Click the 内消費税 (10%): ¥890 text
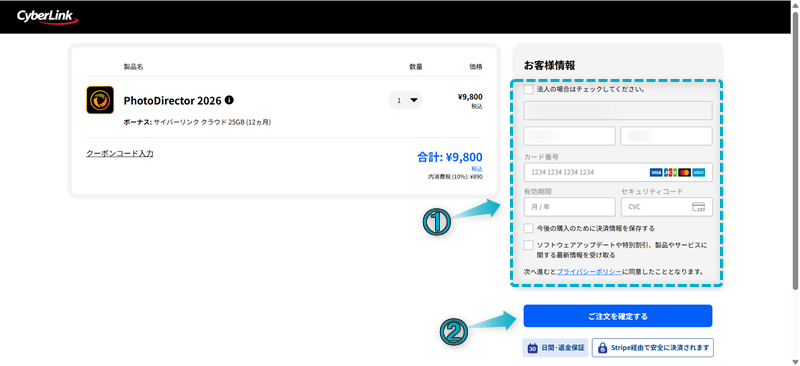The width and height of the screenshot is (800, 366). coord(455,177)
